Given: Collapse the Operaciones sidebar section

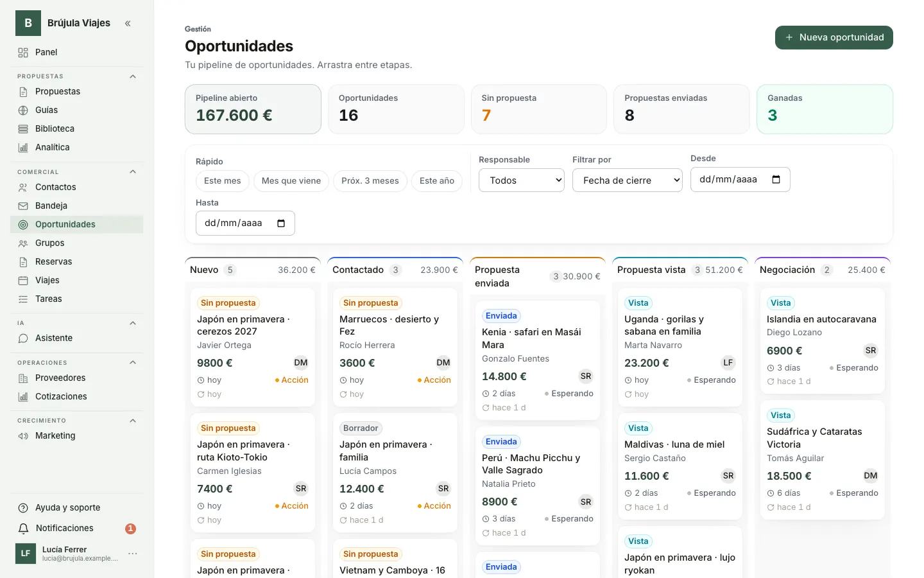Looking at the screenshot, I should tap(133, 362).
